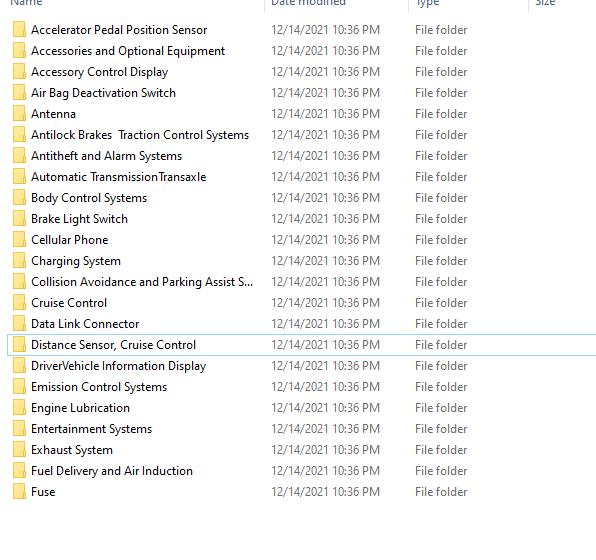Click the Engine Lubrication folder icon
596x560 pixels.
(19, 407)
